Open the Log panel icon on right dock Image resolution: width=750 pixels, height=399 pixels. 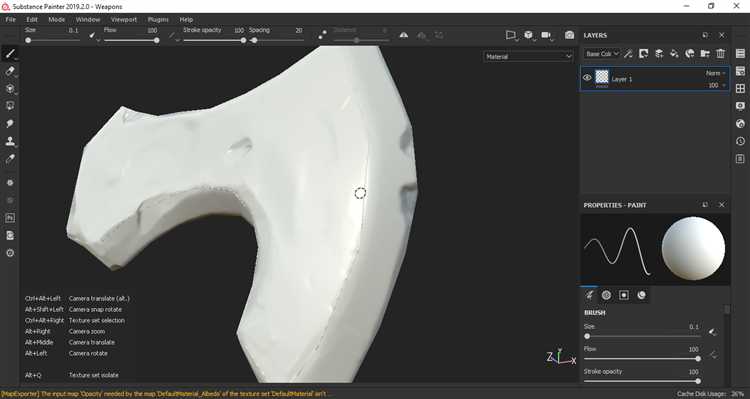(x=740, y=159)
